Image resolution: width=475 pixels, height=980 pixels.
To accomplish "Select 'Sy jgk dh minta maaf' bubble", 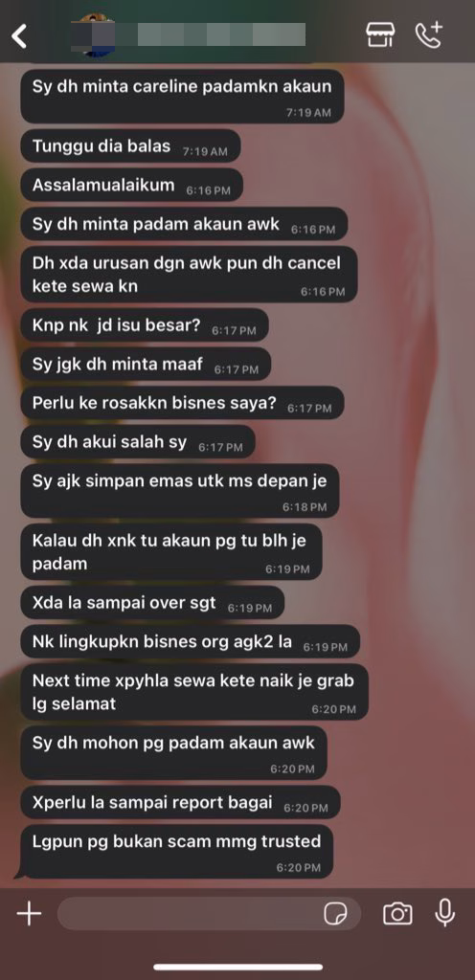I will [x=146, y=364].
